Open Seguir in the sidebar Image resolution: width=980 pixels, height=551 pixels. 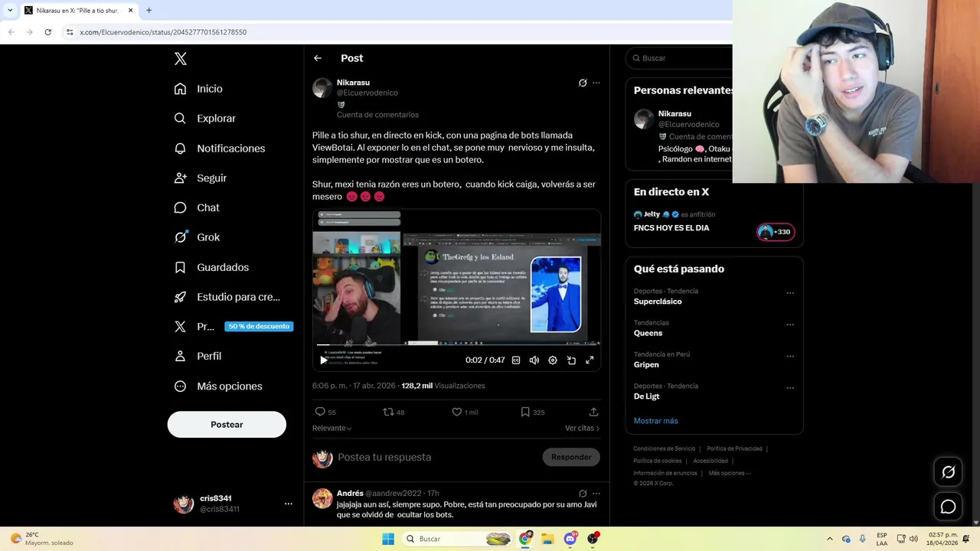[200, 178]
